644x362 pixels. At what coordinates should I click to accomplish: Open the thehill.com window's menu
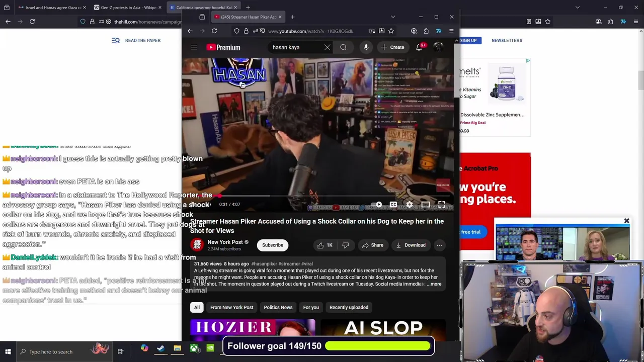pos(636,22)
